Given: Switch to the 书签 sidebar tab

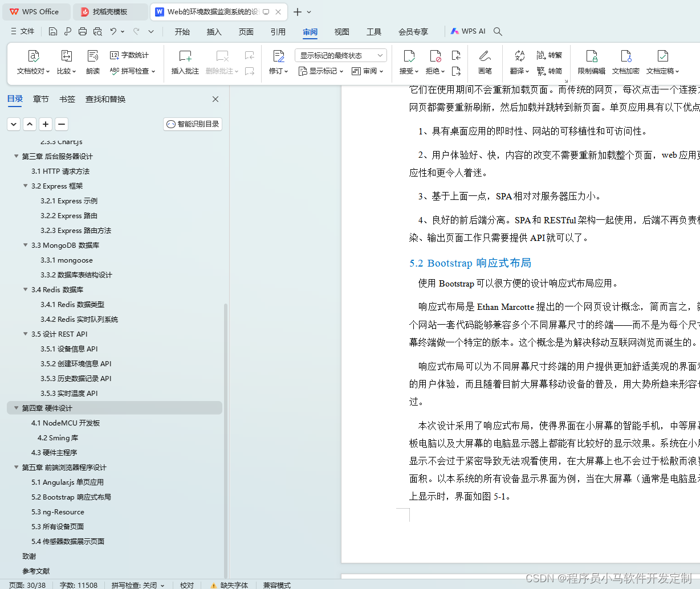Looking at the screenshot, I should point(67,99).
